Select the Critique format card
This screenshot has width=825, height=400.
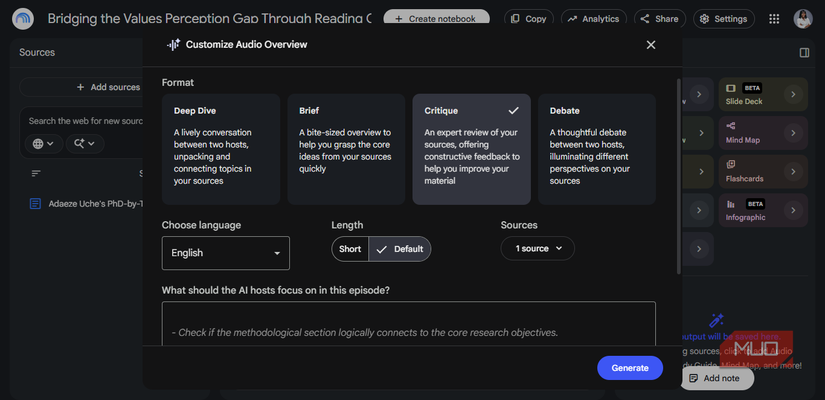471,149
